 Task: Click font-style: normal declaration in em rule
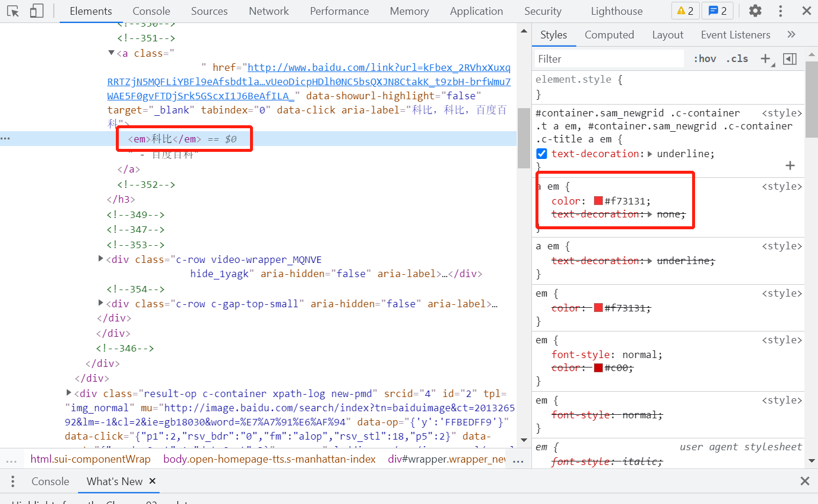click(x=607, y=355)
